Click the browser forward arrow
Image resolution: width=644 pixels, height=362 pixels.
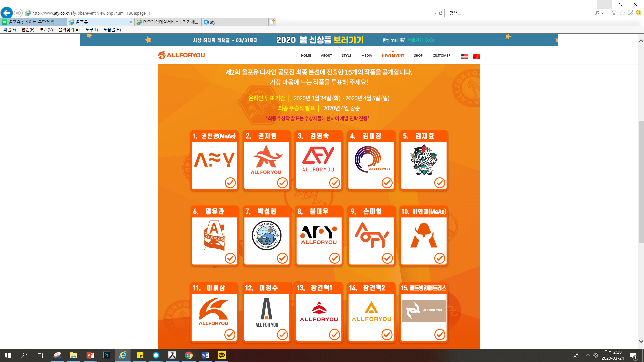pos(18,13)
